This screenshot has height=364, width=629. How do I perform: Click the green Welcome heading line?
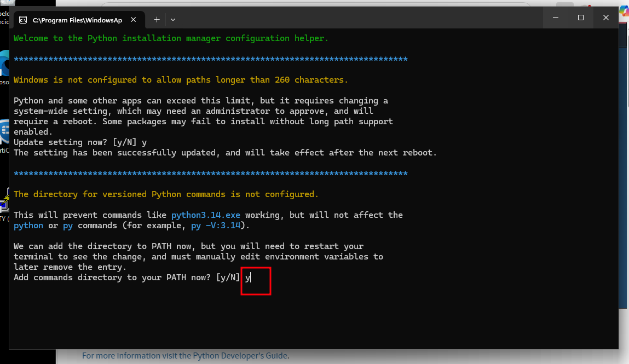[171, 38]
